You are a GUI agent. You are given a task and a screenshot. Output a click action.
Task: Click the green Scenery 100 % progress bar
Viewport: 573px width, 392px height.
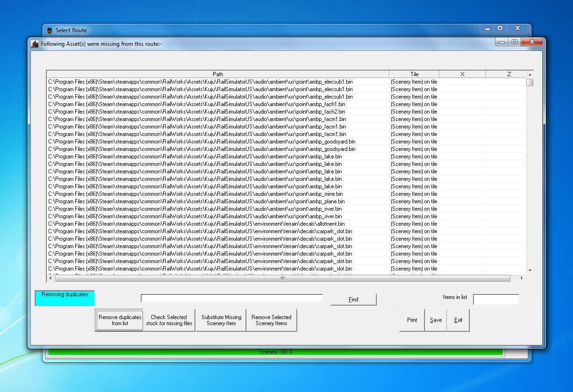(x=275, y=352)
